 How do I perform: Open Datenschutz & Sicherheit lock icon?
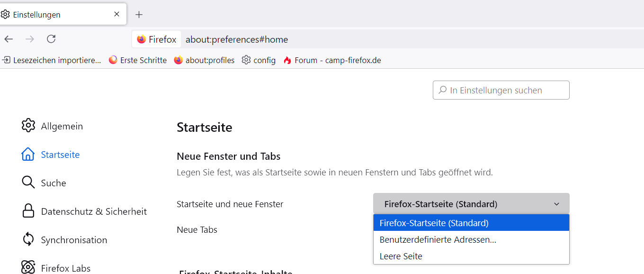coord(28,211)
